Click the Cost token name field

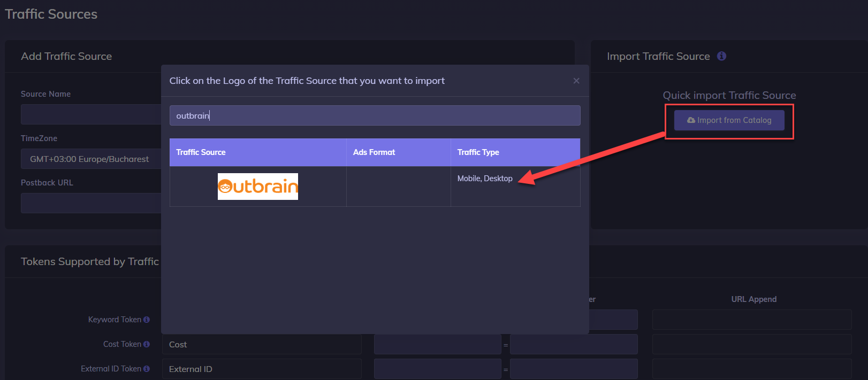[262, 344]
